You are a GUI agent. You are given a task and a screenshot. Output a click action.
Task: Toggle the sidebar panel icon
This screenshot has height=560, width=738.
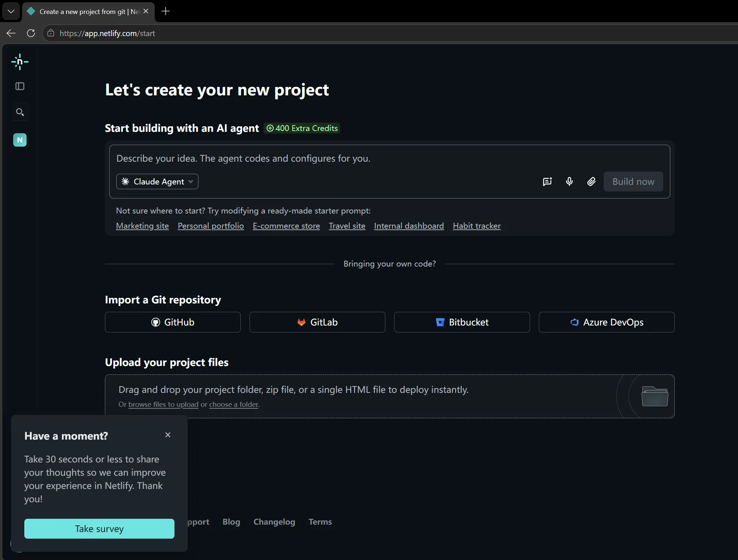pos(20,86)
